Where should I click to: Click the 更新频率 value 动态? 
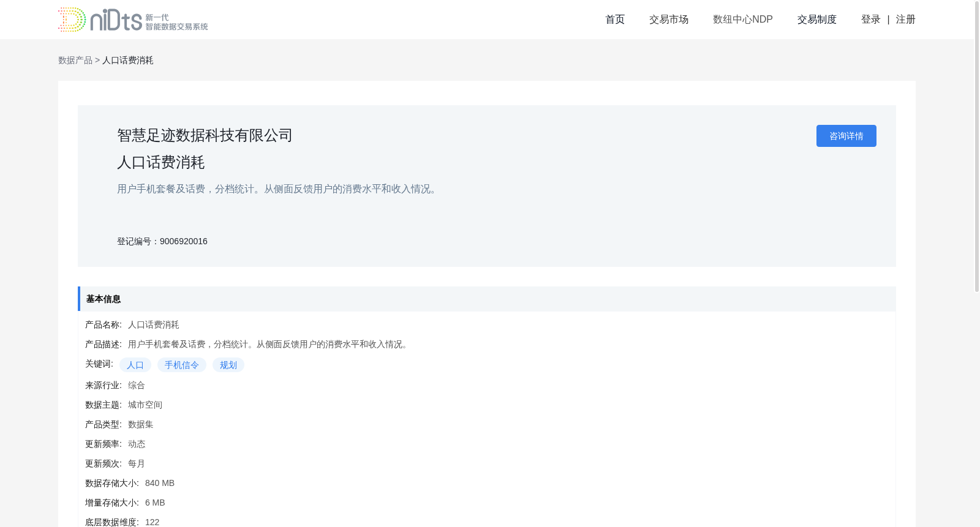click(137, 444)
